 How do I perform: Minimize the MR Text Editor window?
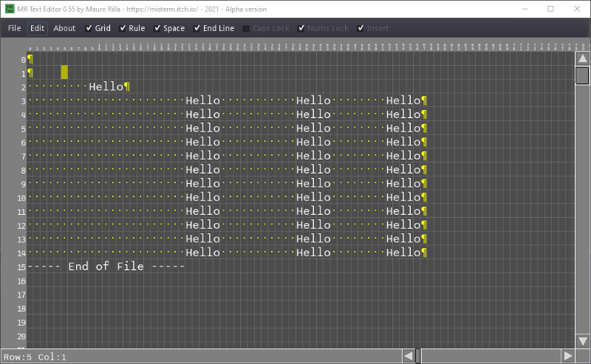[x=525, y=9]
